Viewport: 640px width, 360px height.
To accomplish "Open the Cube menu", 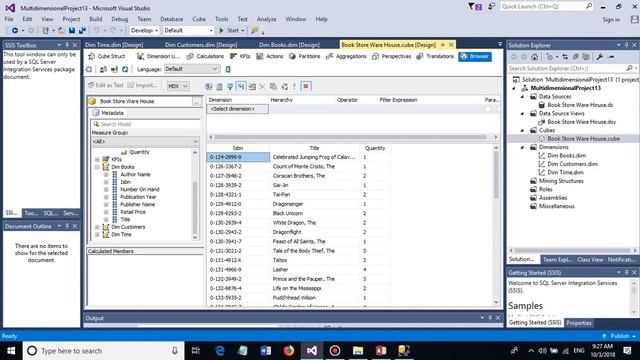I will [199, 19].
